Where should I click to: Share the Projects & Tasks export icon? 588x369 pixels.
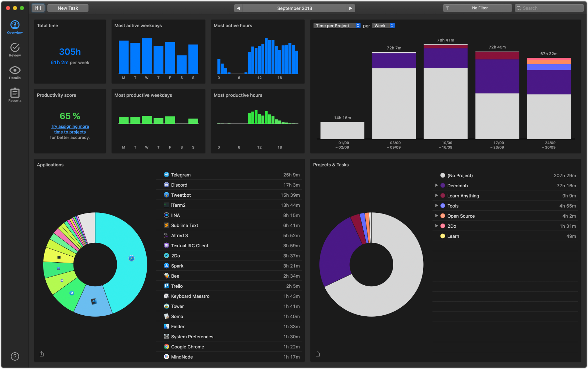(318, 354)
